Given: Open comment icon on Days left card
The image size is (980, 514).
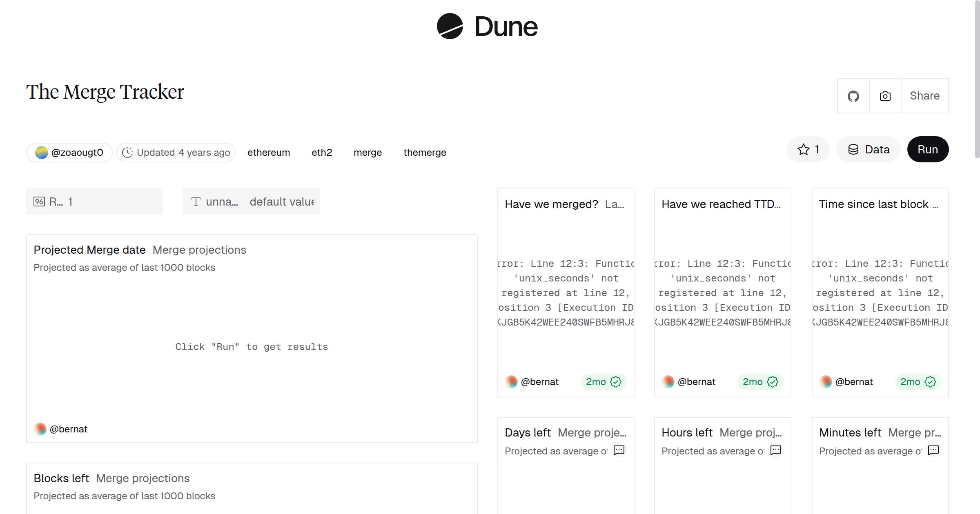Looking at the screenshot, I should 619,450.
